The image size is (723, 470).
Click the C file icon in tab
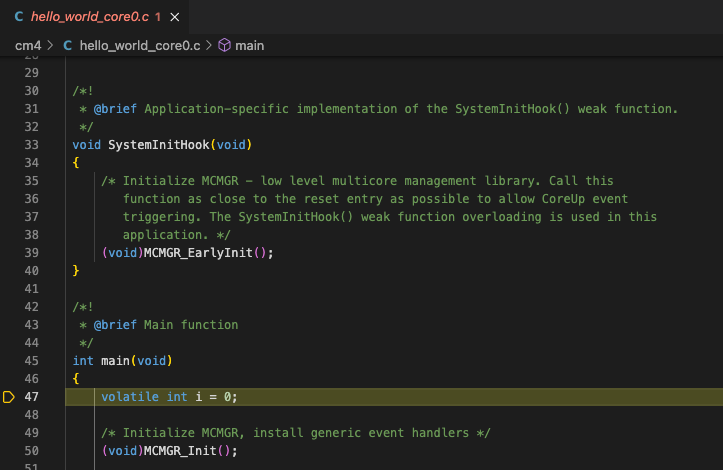tap(19, 17)
